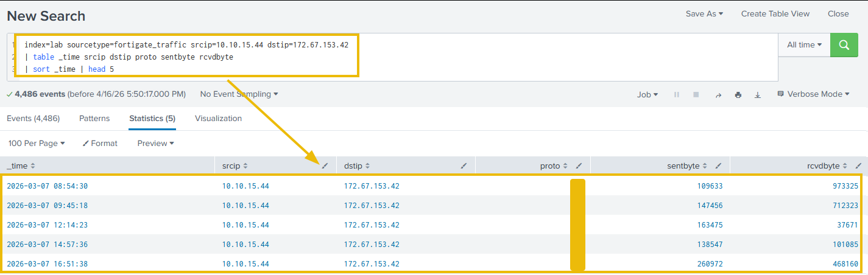Open the Format options
This screenshot has width=868, height=275.
click(x=100, y=143)
